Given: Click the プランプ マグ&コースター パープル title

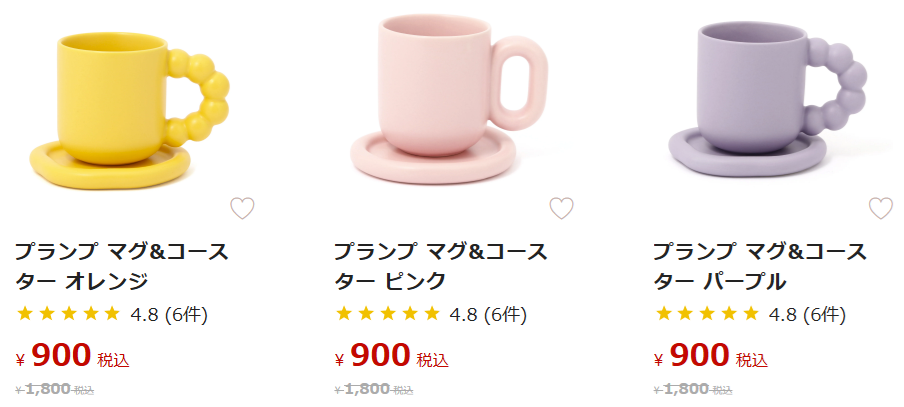Looking at the screenshot, I should click(759, 265).
